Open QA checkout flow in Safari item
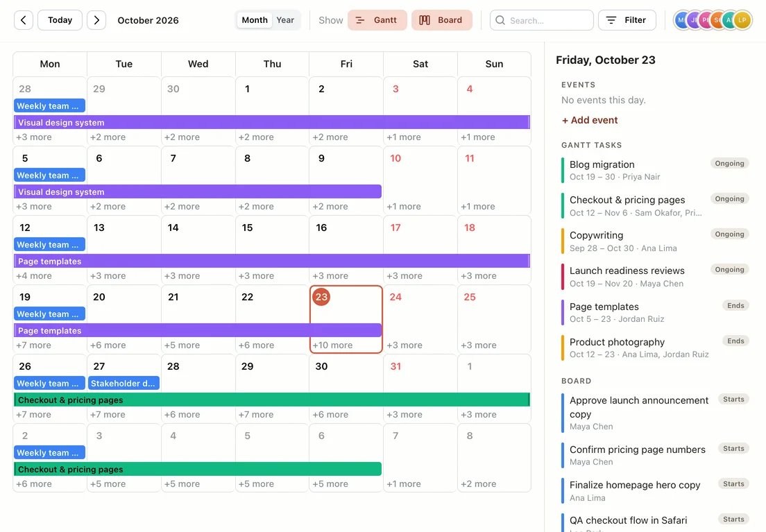 pyautogui.click(x=655, y=523)
